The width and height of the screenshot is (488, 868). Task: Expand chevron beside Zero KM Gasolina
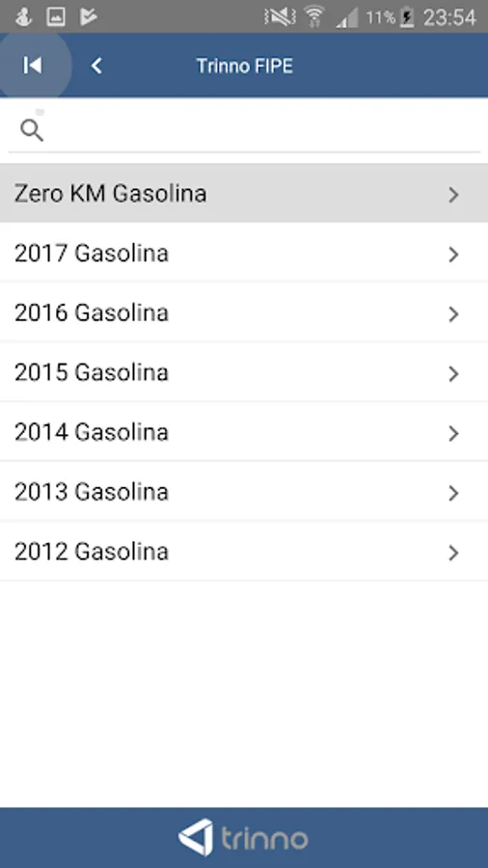tap(453, 194)
